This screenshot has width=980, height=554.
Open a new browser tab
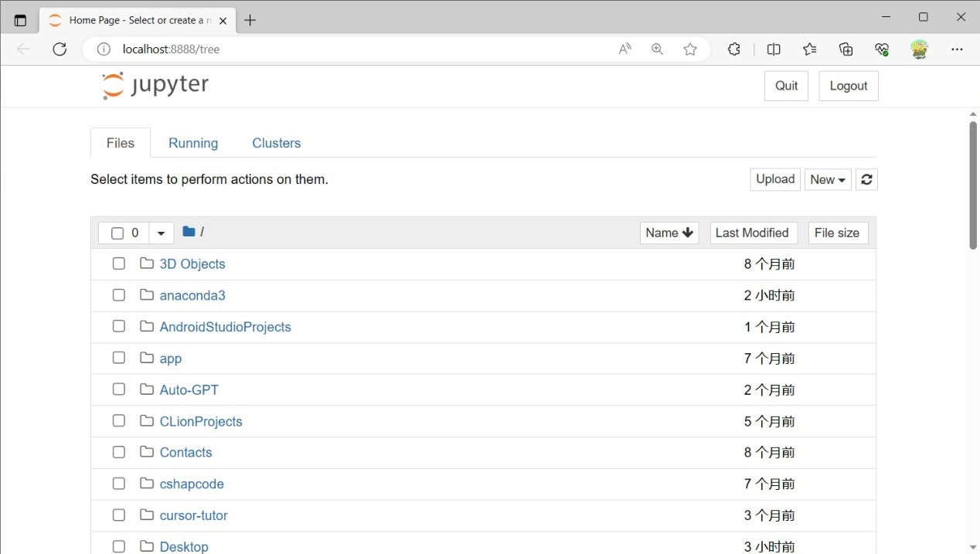250,21
